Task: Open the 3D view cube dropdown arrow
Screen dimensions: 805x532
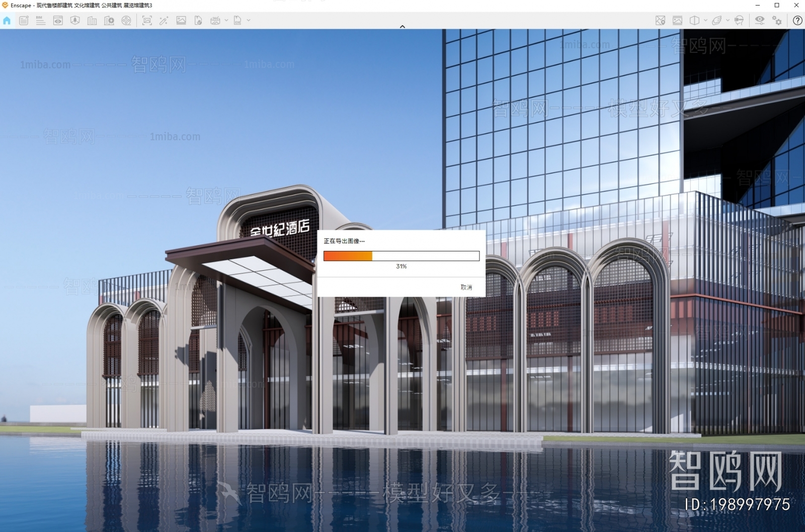Action: 705,21
